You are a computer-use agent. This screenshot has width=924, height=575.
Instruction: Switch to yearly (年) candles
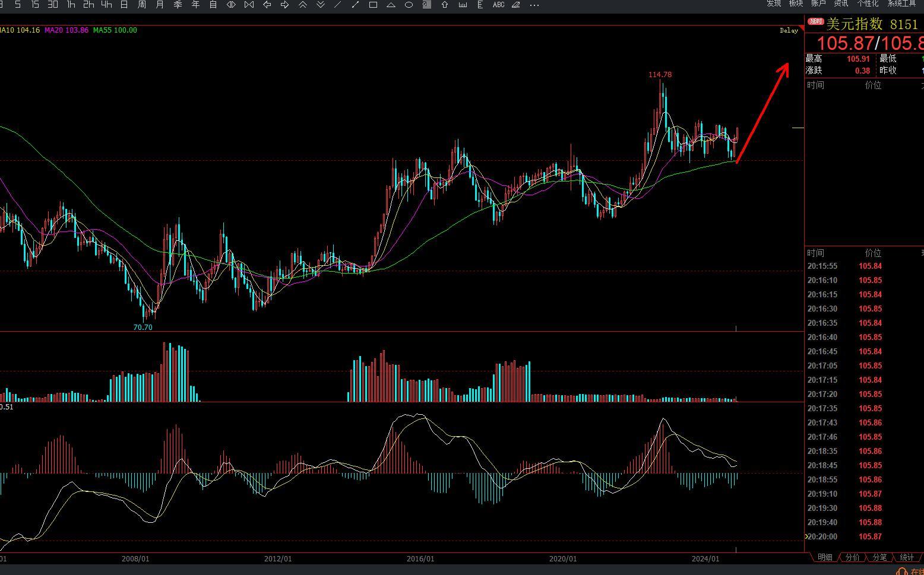point(195,5)
